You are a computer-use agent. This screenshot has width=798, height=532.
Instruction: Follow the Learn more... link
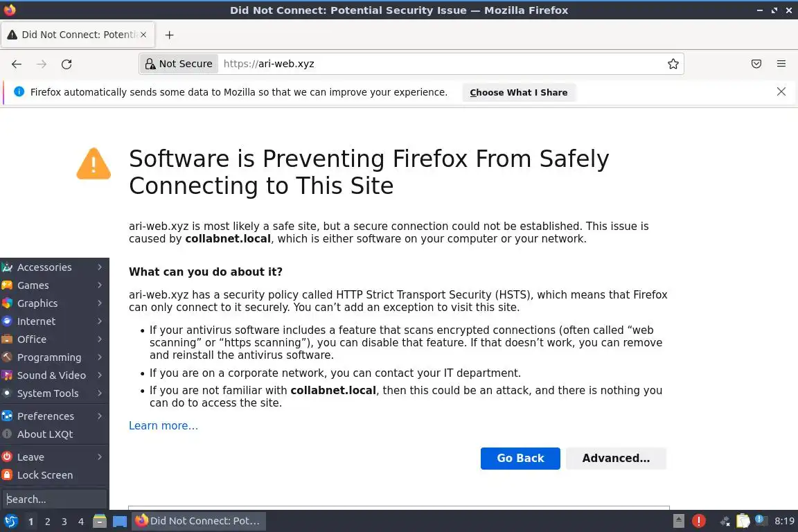(163, 425)
